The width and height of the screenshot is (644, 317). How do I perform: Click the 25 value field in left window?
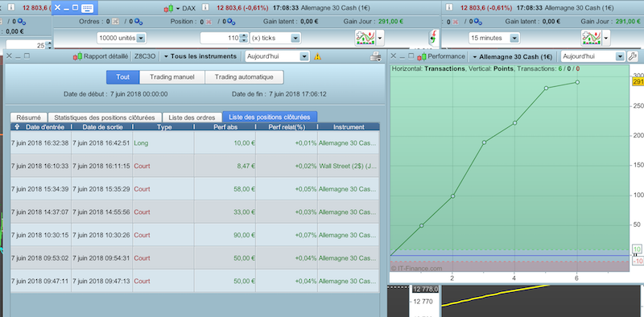(x=26, y=45)
